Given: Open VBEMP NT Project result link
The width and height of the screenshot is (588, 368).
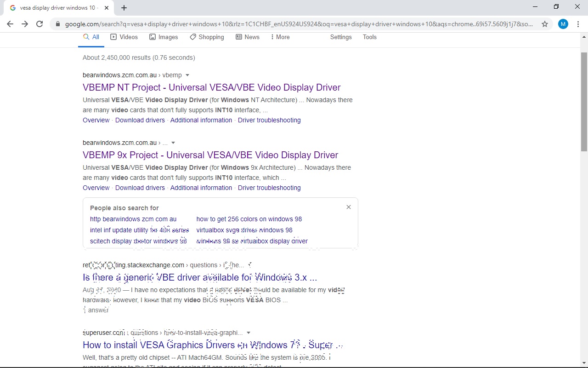Looking at the screenshot, I should point(212,87).
